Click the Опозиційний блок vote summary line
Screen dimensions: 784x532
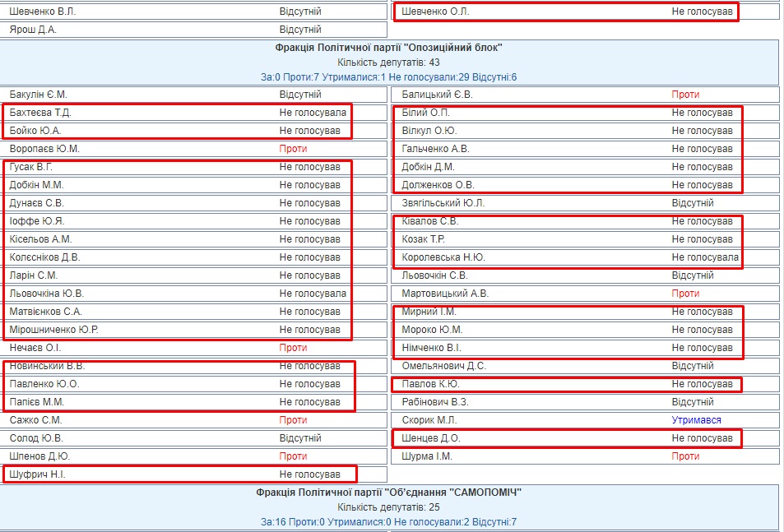pyautogui.click(x=389, y=77)
